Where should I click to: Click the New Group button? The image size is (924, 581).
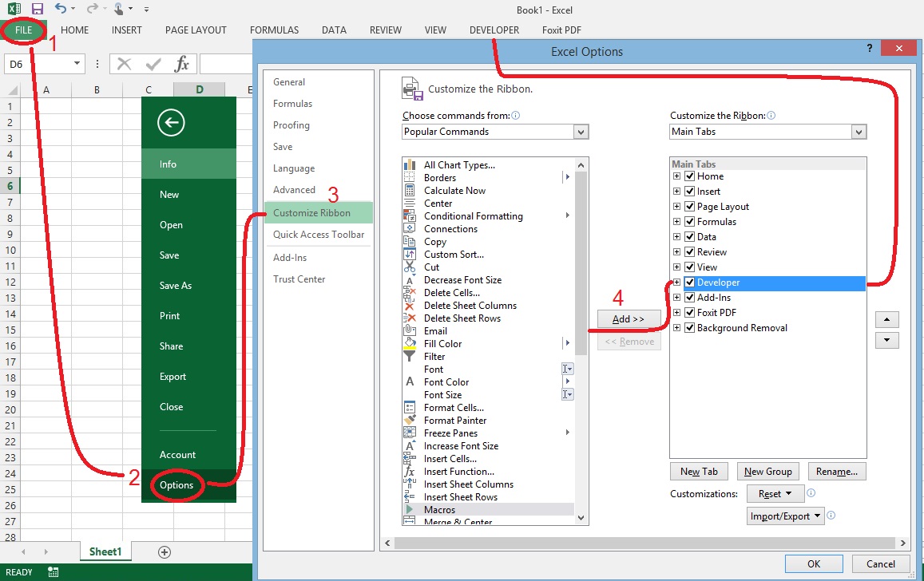[767, 472]
